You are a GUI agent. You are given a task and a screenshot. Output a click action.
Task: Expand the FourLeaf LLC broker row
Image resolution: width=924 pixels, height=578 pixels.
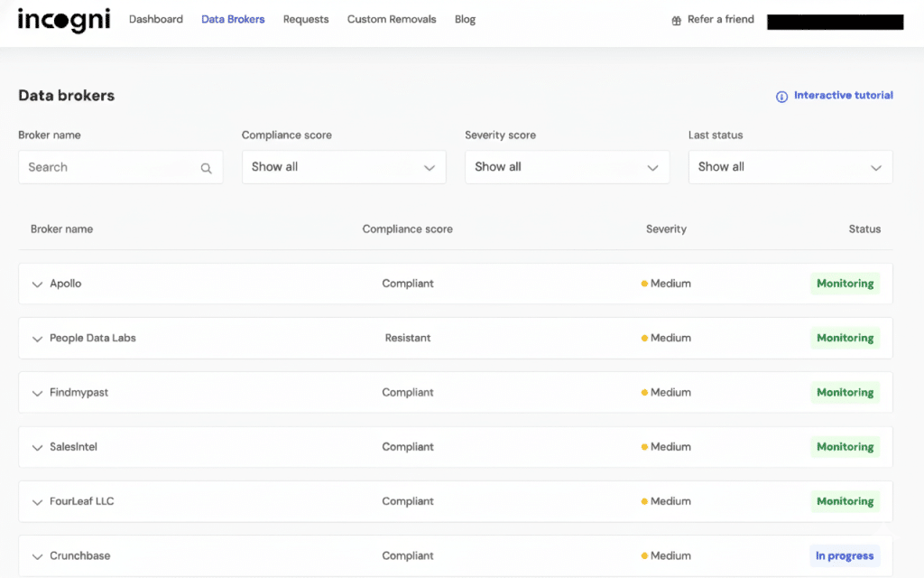click(37, 501)
